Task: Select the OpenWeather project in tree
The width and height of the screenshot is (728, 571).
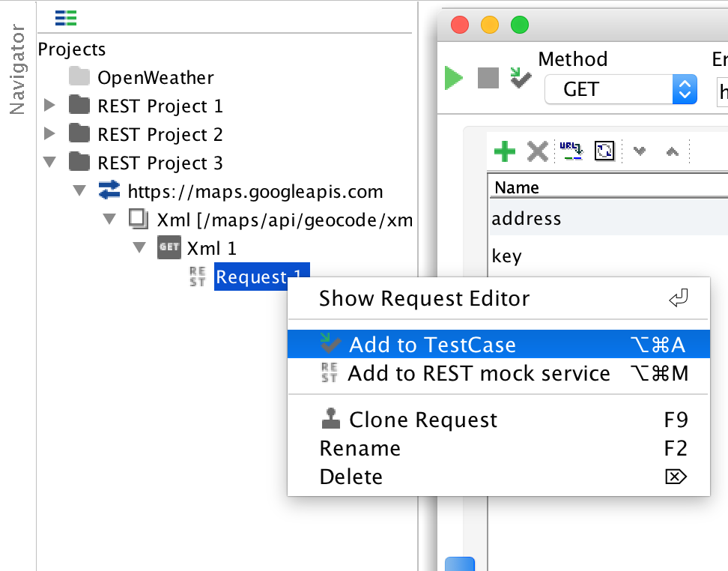Action: [155, 77]
